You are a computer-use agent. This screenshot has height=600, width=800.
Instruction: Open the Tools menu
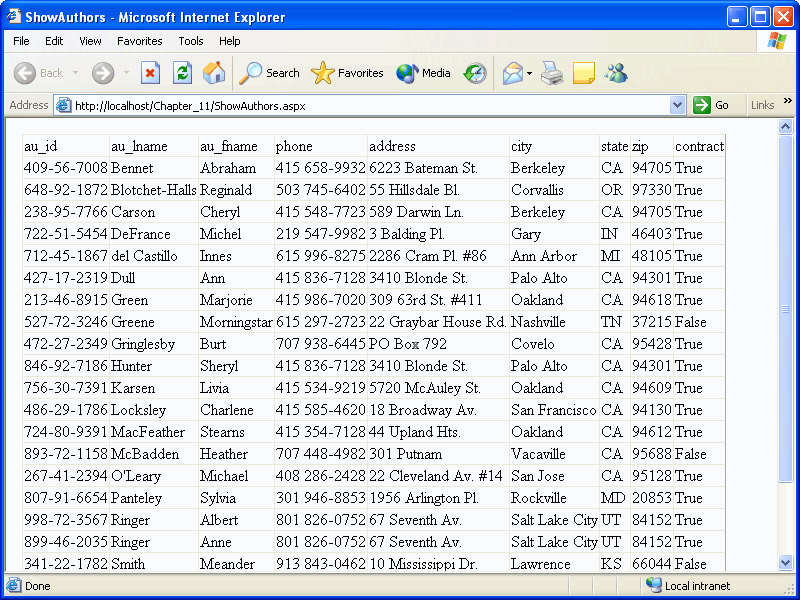[x=191, y=41]
